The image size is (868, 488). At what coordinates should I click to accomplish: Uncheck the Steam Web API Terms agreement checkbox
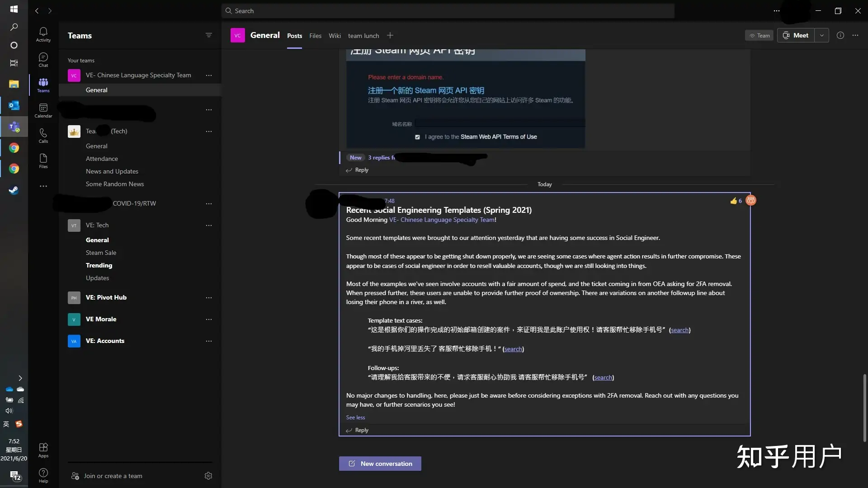pos(417,137)
